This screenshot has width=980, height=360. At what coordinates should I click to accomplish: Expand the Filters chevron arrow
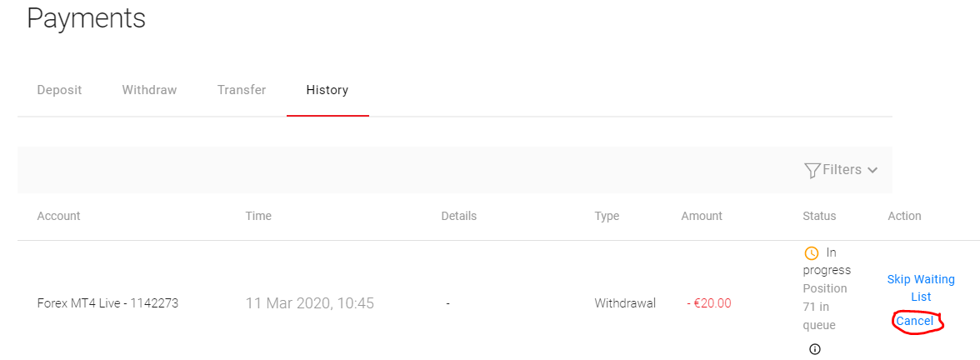point(872,170)
